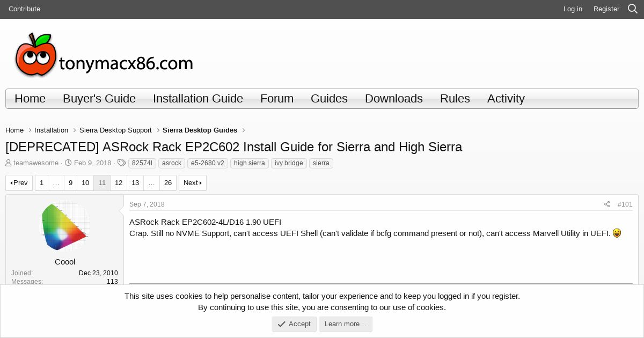
Task: Go to page 13
Action: (135, 183)
